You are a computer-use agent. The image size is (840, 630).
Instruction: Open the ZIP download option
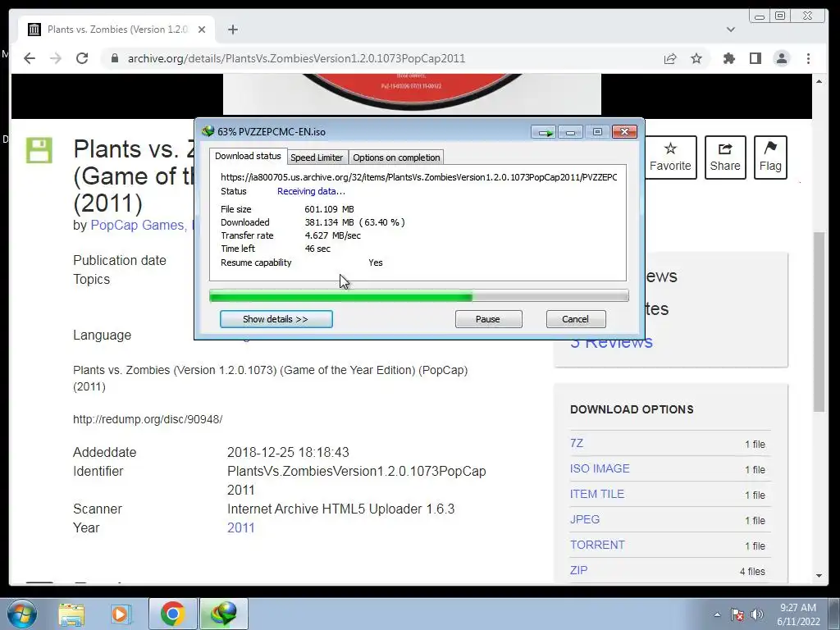pos(579,570)
